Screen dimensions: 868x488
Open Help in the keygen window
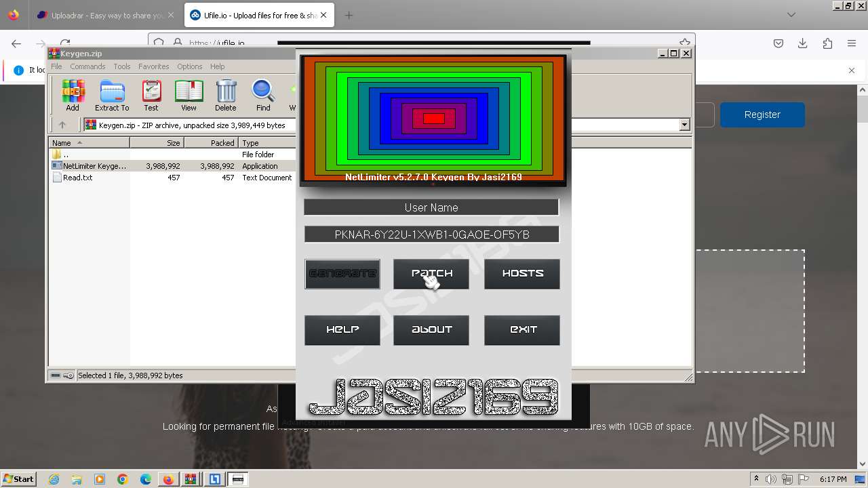click(342, 330)
